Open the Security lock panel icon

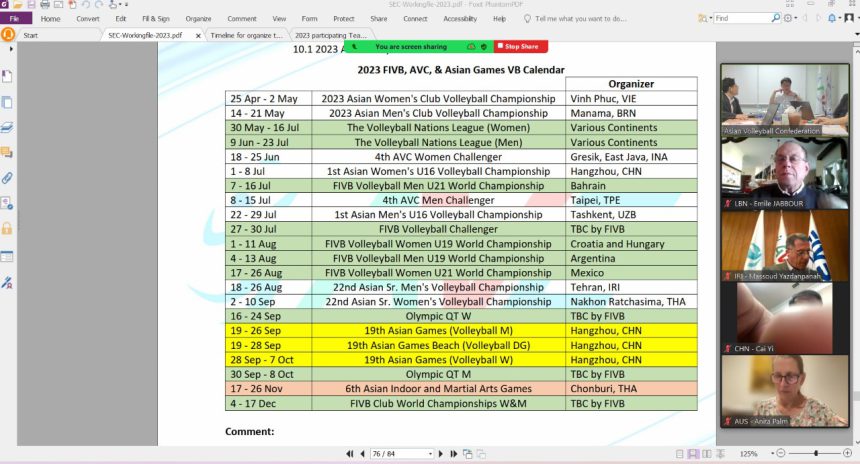pyautogui.click(x=7, y=228)
